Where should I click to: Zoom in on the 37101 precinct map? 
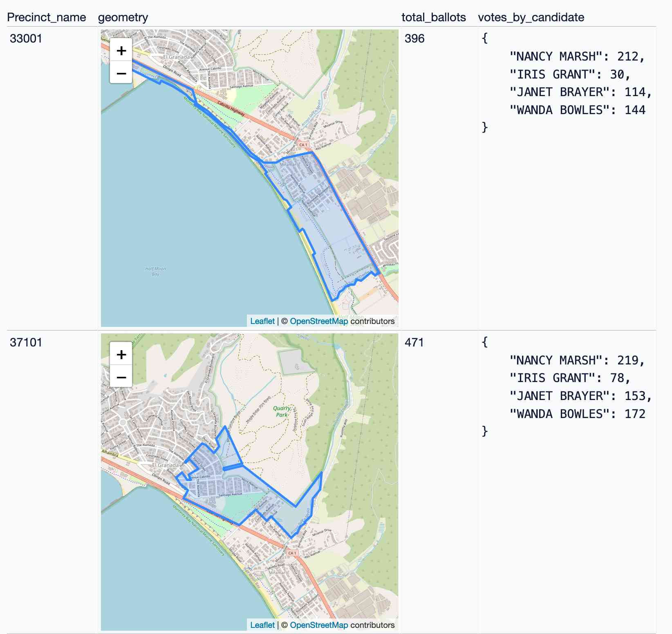pyautogui.click(x=121, y=354)
